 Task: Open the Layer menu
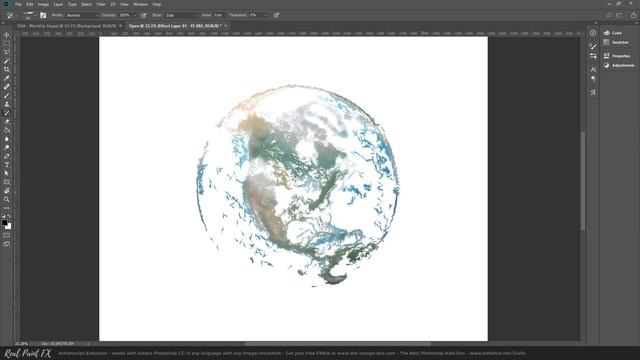click(x=58, y=4)
